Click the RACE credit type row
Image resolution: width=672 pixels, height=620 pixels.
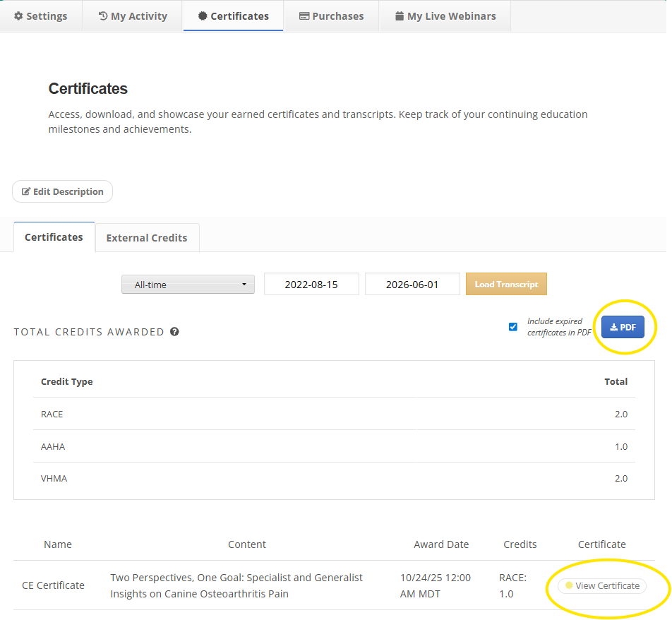point(334,415)
